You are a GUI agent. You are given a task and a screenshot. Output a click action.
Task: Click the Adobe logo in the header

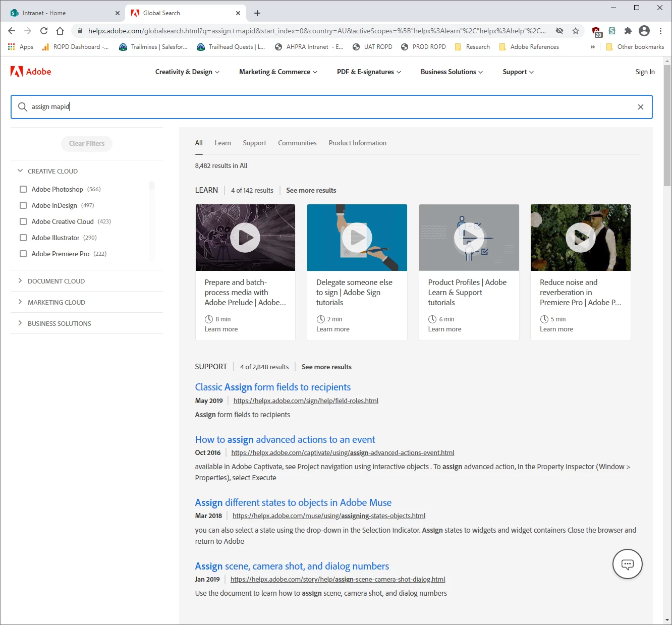click(x=31, y=72)
